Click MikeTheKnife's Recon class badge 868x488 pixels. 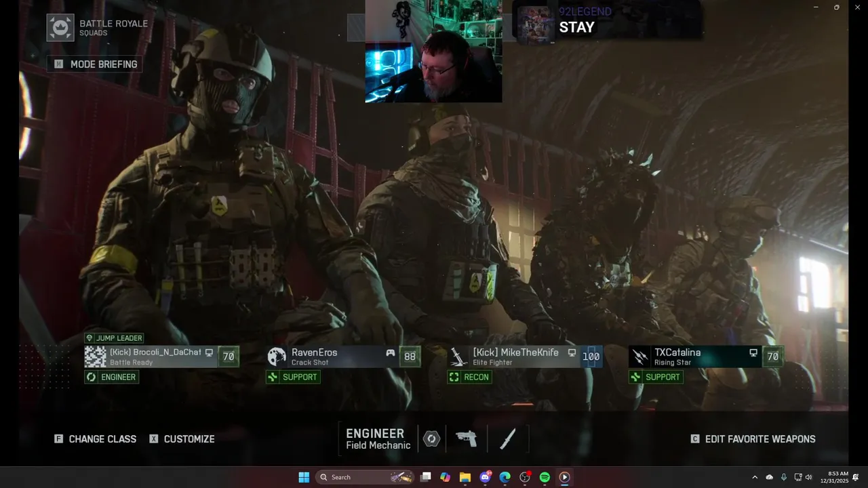point(469,377)
